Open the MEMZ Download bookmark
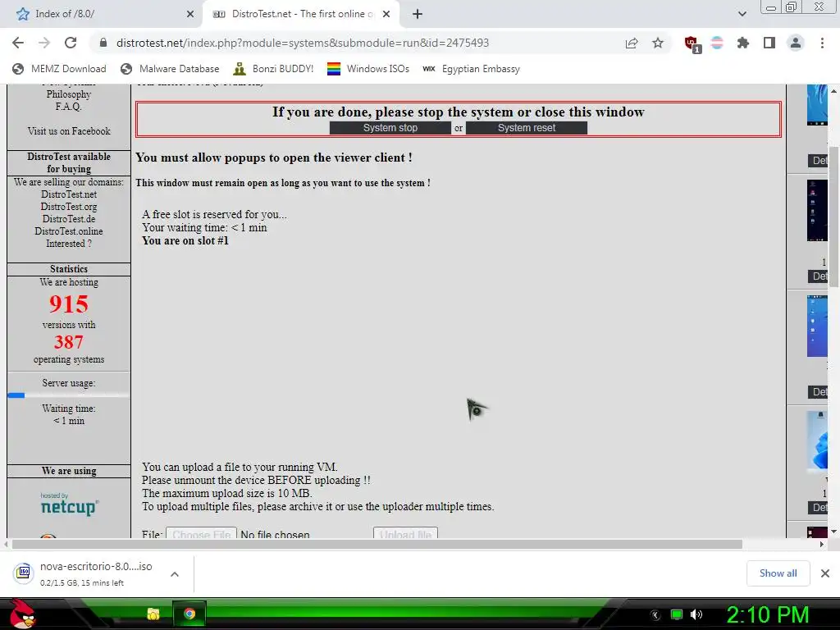 (59, 69)
